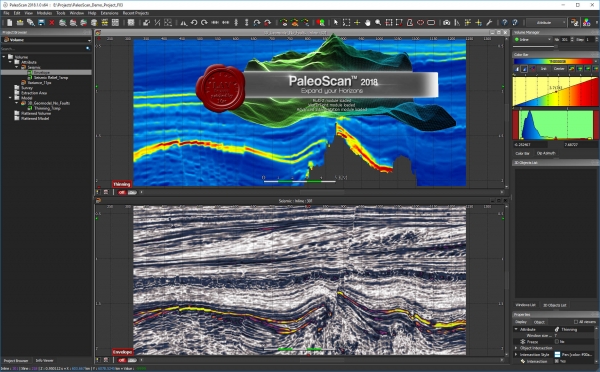This screenshot has width=600, height=372.
Task: Click the Save (floppy disk) toolbar icon
Action: tap(41, 23)
